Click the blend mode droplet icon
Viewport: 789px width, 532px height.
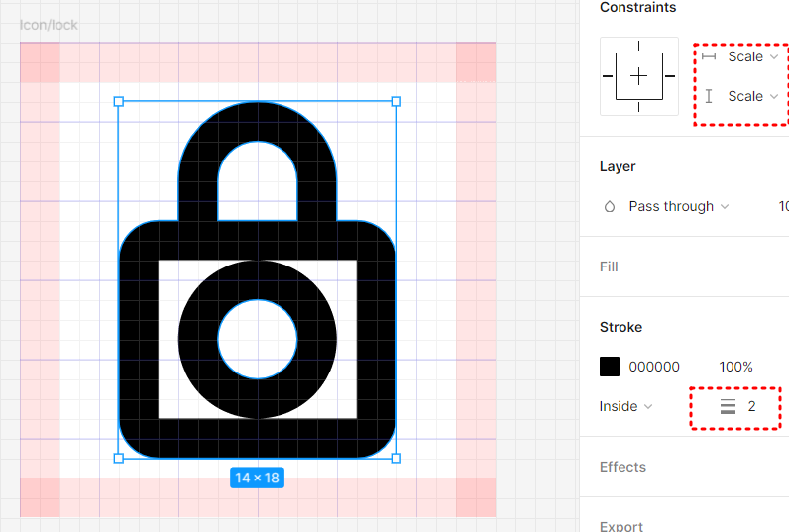(610, 206)
